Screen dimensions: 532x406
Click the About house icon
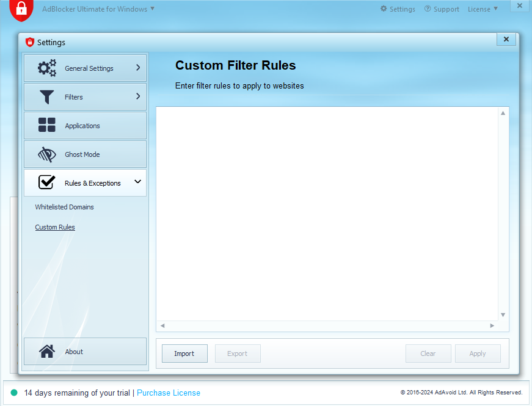(x=47, y=352)
